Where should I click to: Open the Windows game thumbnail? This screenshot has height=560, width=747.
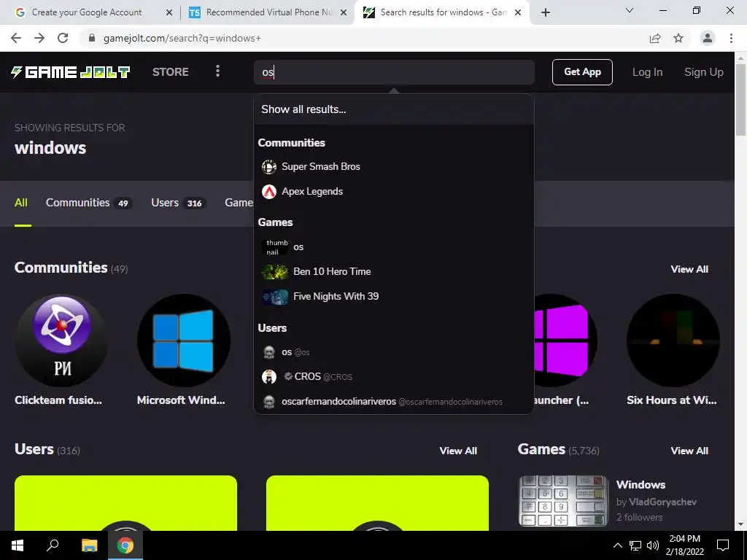tap(564, 501)
